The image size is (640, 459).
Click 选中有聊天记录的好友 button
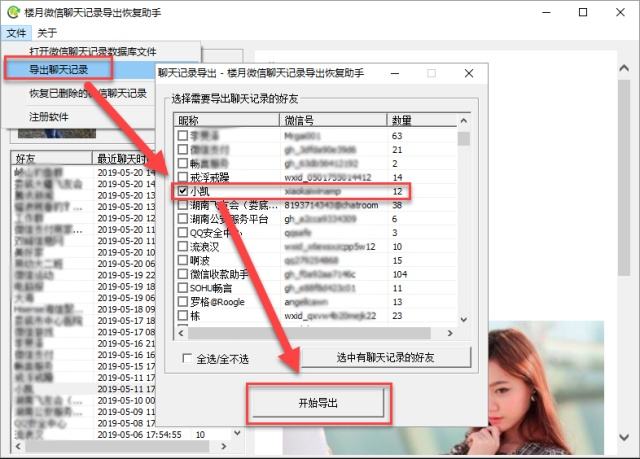(385, 358)
